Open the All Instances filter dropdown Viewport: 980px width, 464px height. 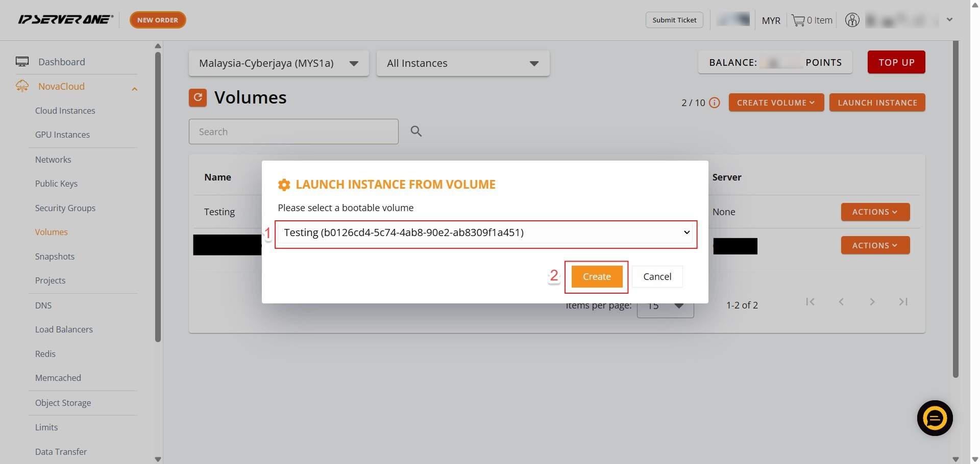pyautogui.click(x=462, y=64)
